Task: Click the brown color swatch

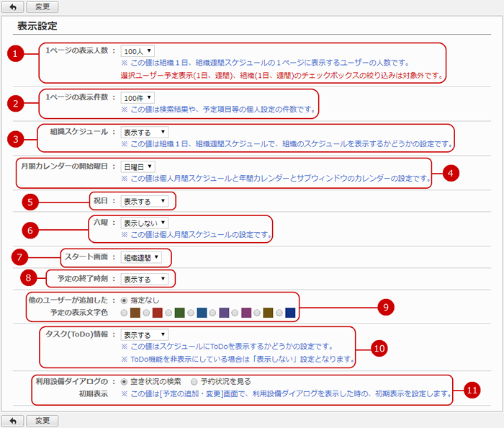Action: pos(135,313)
